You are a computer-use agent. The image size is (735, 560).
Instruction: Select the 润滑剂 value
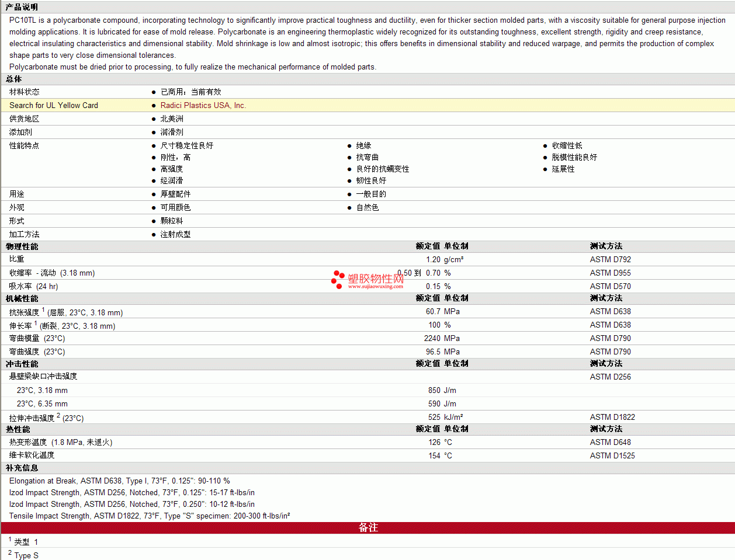coord(172,132)
